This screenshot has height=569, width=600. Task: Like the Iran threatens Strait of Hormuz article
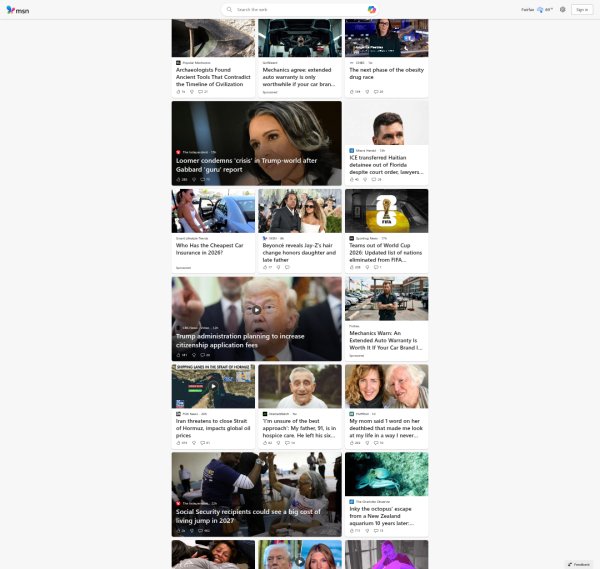178,443
